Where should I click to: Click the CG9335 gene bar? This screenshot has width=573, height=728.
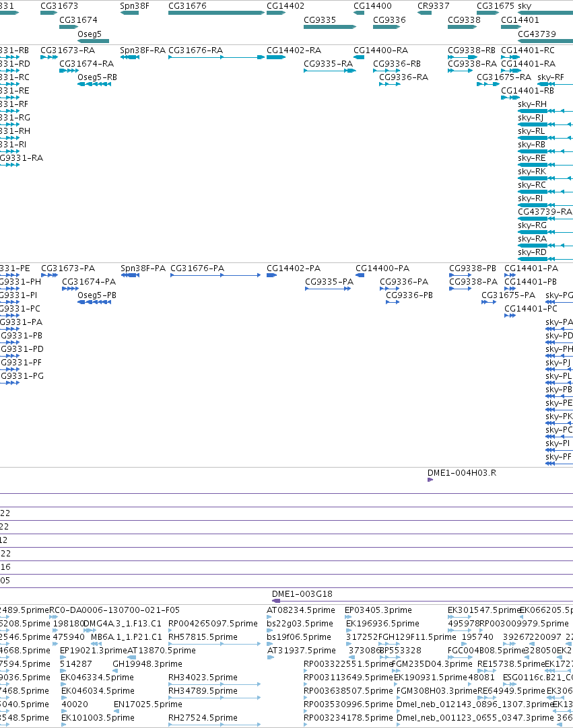(x=329, y=26)
